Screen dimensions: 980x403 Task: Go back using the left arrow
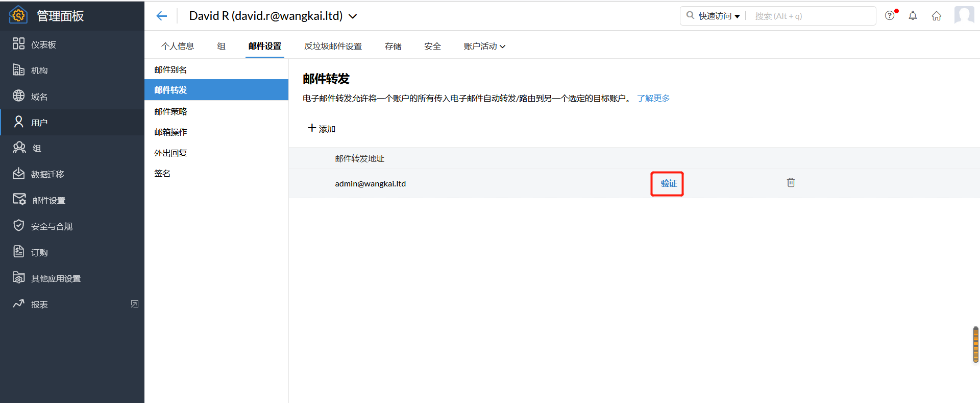click(162, 16)
